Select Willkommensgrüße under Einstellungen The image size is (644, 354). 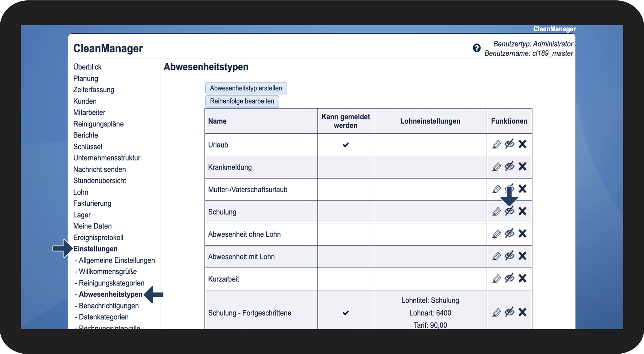pos(108,272)
